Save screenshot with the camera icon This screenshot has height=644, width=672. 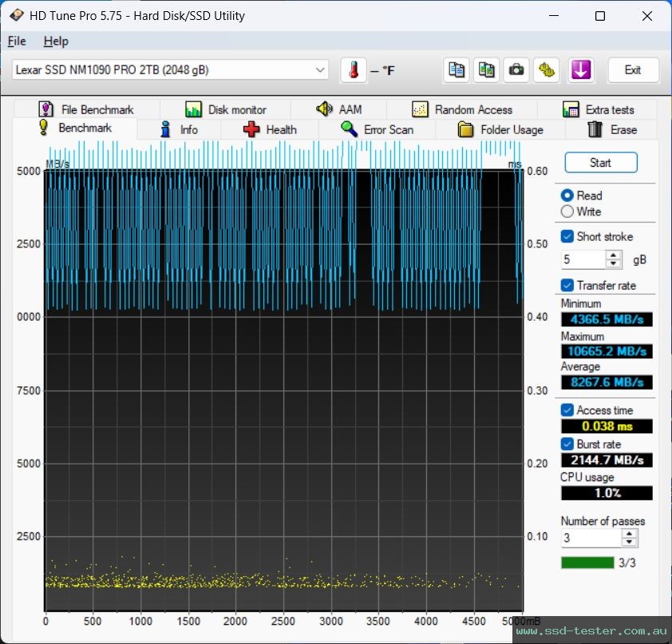tap(517, 70)
